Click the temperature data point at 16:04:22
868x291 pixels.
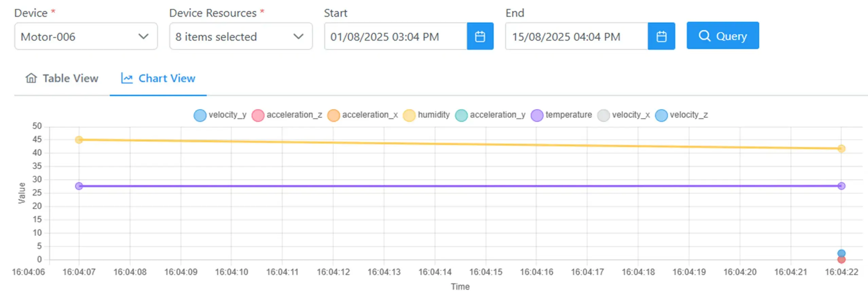point(841,186)
